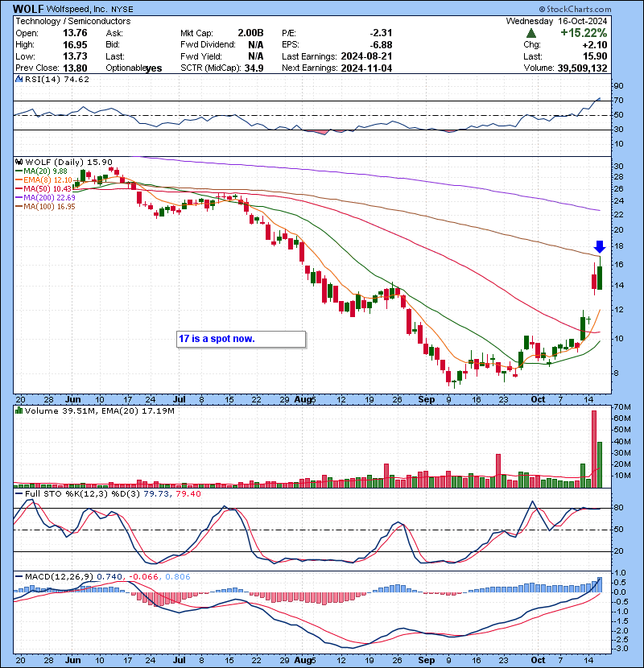Click the RSI(14) legend line icon
The width and height of the screenshot is (644, 668).
19,80
